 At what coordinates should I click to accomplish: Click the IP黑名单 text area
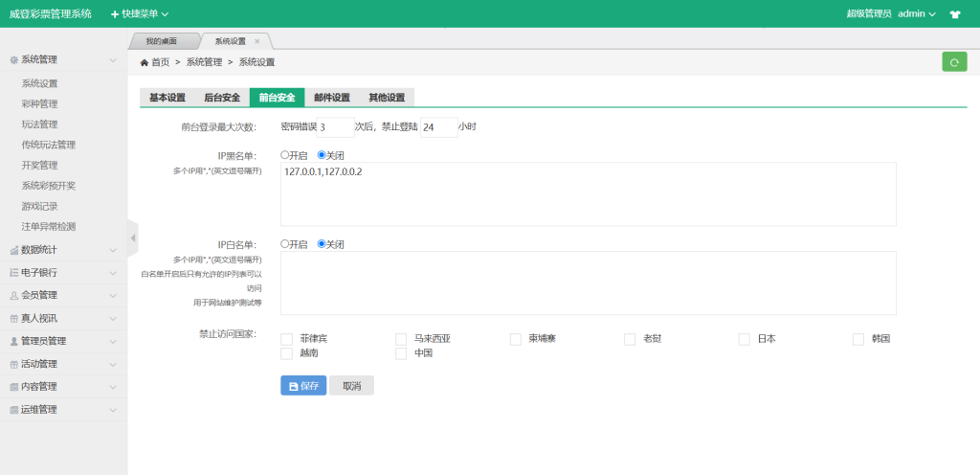click(588, 194)
